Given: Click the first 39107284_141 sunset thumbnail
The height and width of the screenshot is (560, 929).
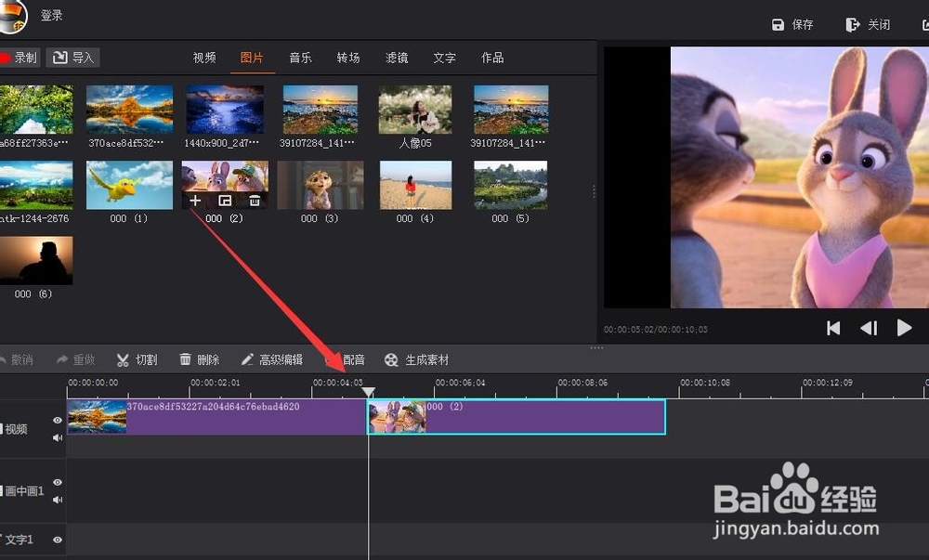Looking at the screenshot, I should click(321, 110).
